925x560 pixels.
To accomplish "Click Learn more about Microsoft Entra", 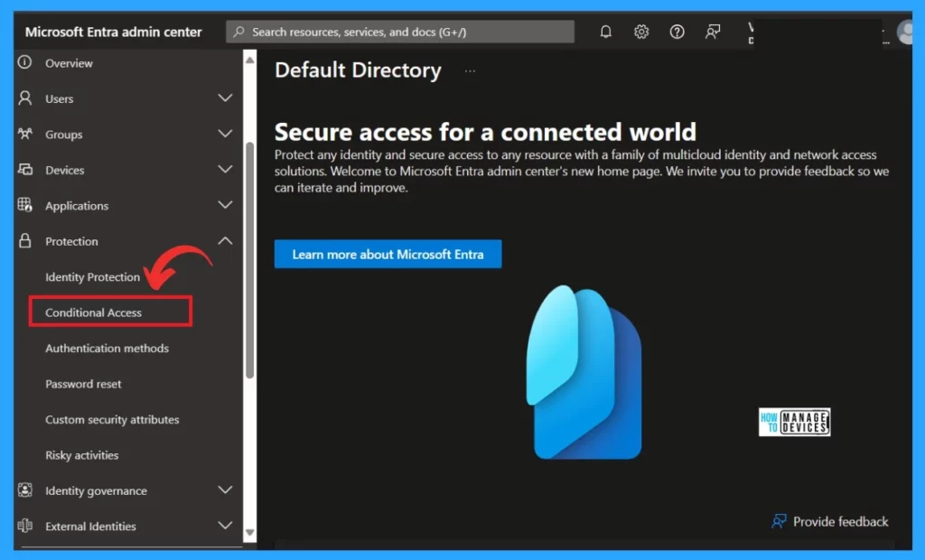I will (x=388, y=254).
